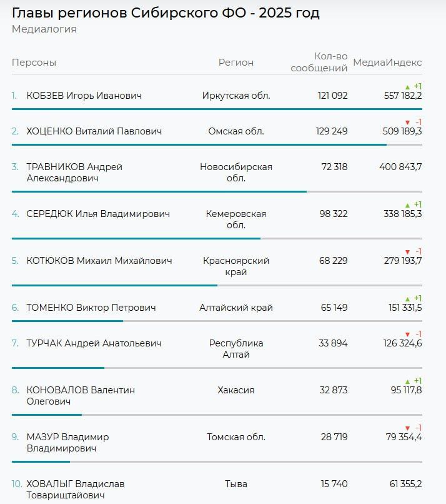Click the green up arrow for Томенко
The width and height of the screenshot is (446, 504).
pyautogui.click(x=407, y=299)
